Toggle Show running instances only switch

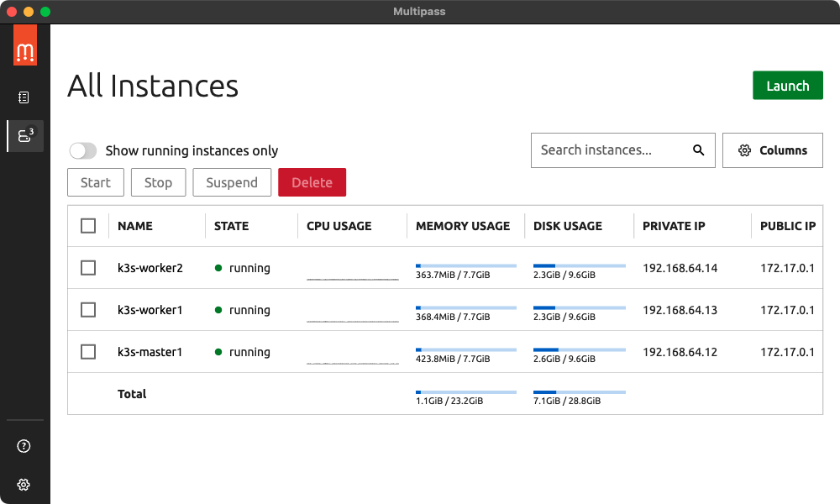83,150
